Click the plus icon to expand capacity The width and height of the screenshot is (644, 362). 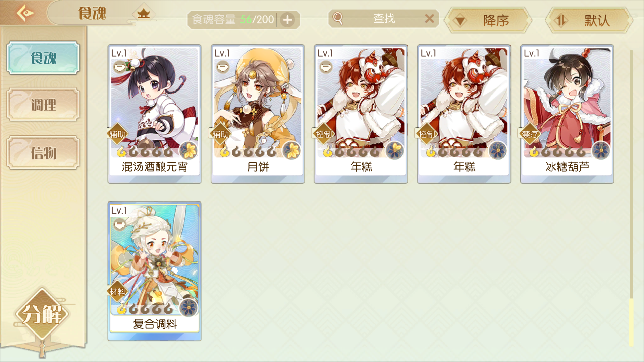pyautogui.click(x=287, y=20)
